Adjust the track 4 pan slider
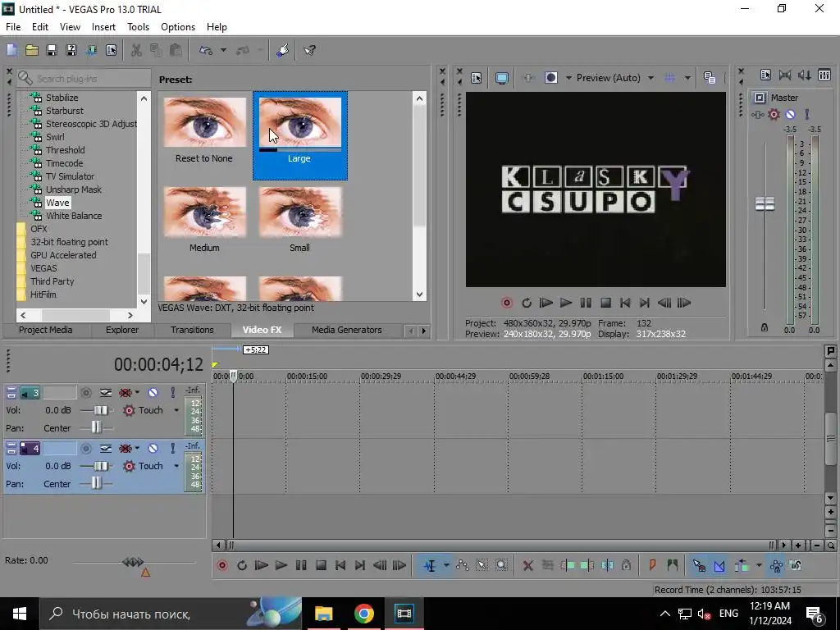 (x=96, y=484)
